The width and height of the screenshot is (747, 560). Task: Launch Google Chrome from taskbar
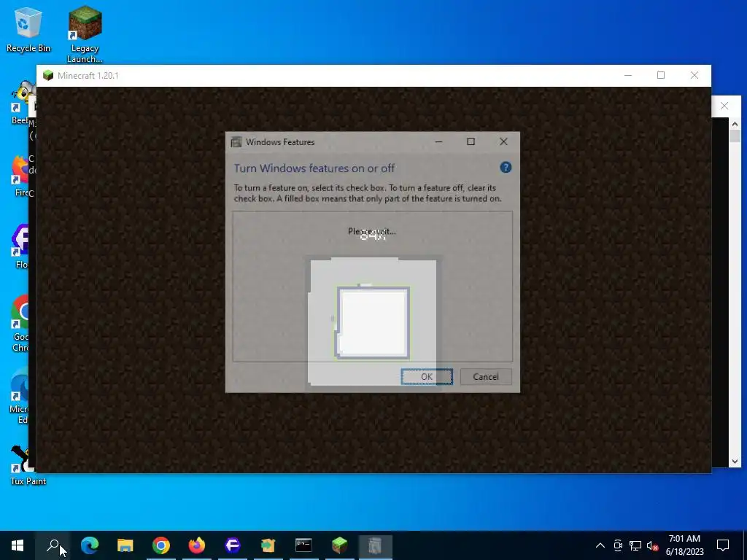point(161,545)
